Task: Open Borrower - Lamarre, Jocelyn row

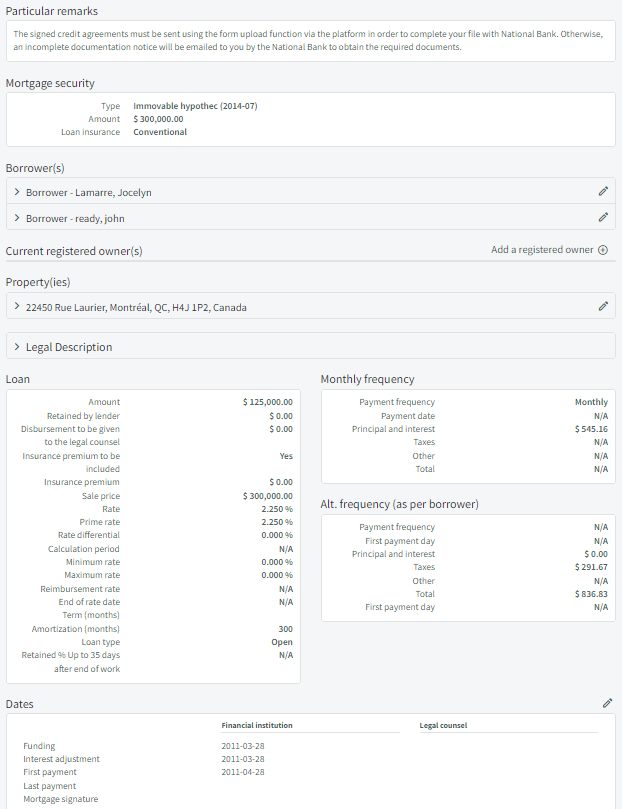Action: [310, 191]
